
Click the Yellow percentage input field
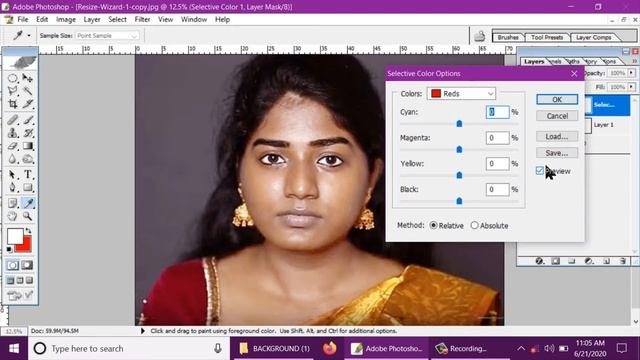click(x=497, y=164)
